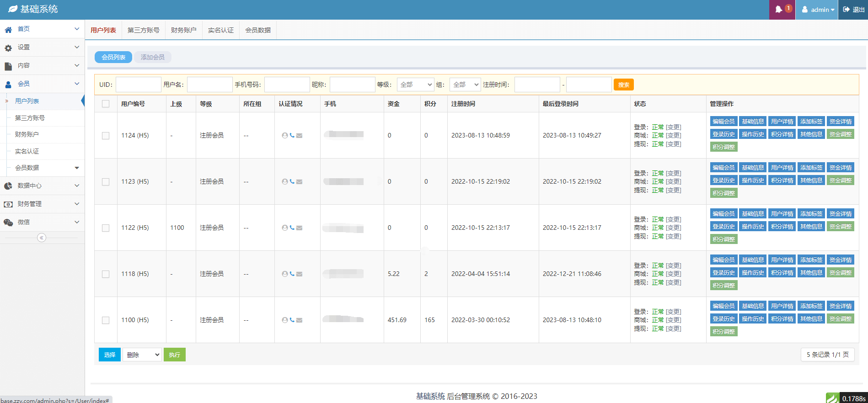
Task: Click the sidebar collapse arrow icon
Action: coord(42,238)
